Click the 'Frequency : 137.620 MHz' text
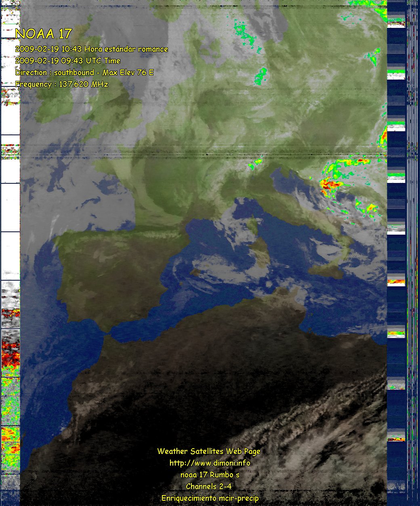Image resolution: width=420 pixels, height=506 pixels. (62, 84)
